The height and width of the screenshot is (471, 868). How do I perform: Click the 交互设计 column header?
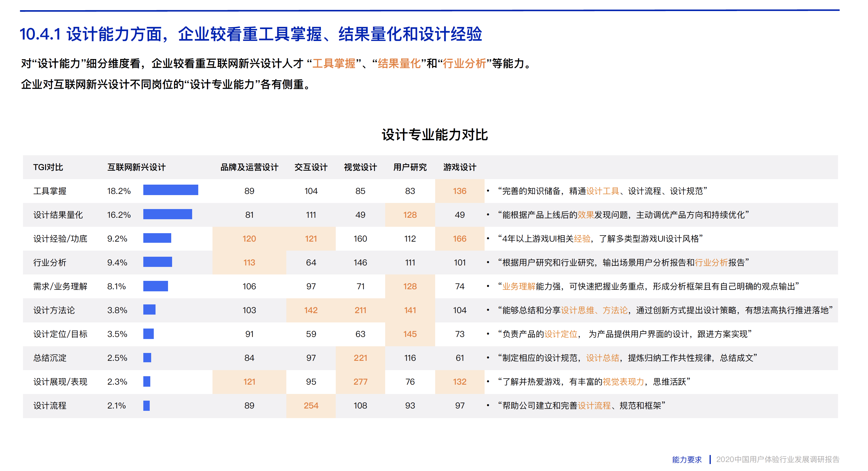click(x=311, y=167)
